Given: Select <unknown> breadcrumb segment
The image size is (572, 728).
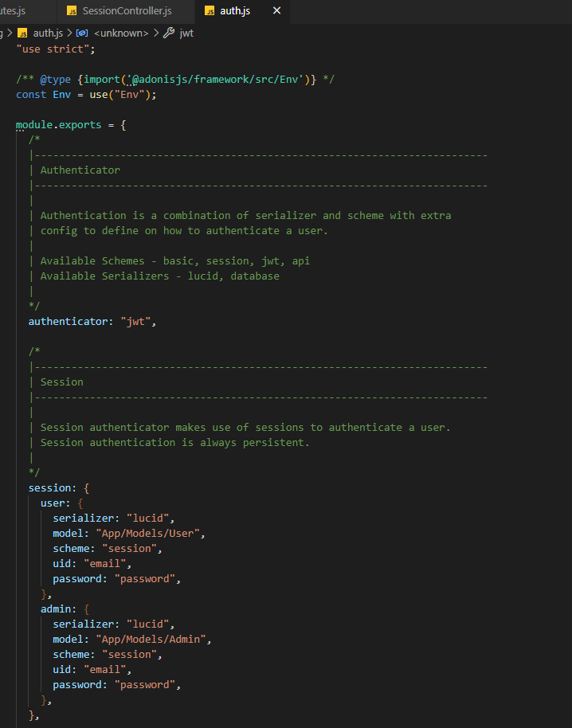Looking at the screenshot, I should (x=121, y=33).
